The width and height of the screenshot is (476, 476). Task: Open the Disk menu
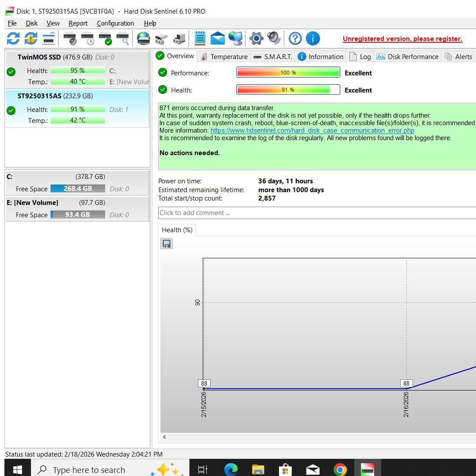pos(32,23)
